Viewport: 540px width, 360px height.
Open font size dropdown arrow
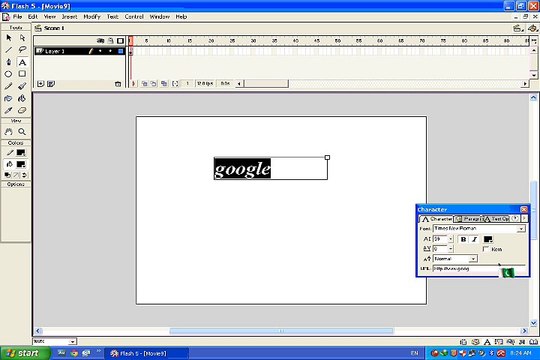tap(450, 239)
